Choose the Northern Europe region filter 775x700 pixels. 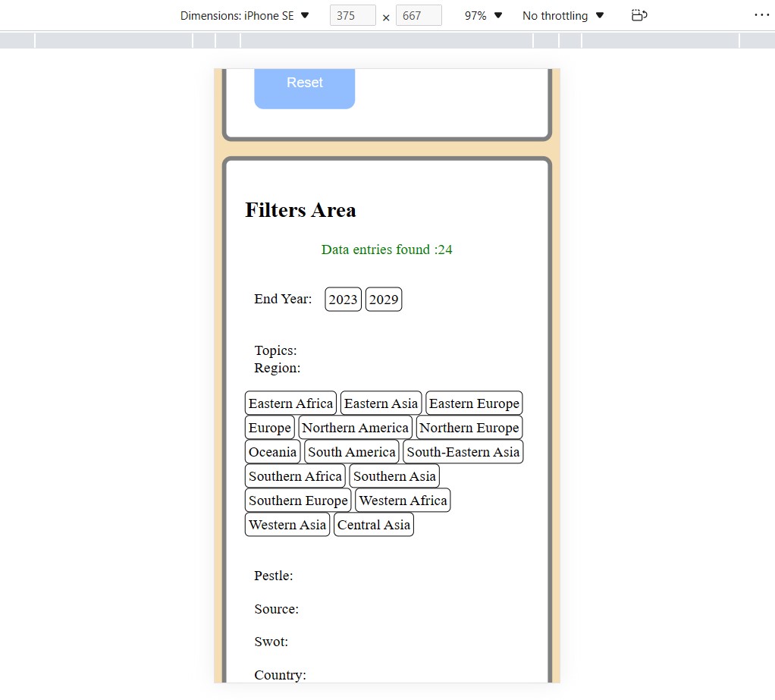[469, 427]
